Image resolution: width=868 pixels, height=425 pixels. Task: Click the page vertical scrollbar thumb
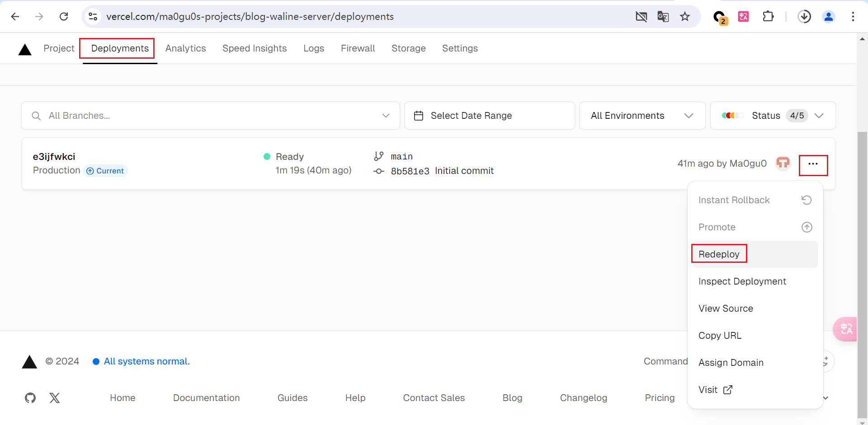pyautogui.click(x=862, y=276)
